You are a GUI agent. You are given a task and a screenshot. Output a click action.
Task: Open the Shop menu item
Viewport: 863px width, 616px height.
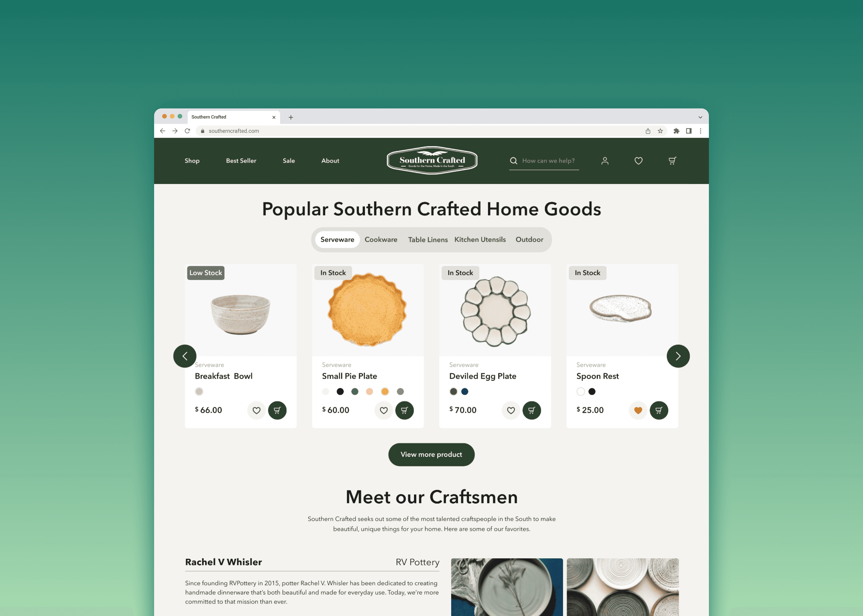pyautogui.click(x=192, y=161)
